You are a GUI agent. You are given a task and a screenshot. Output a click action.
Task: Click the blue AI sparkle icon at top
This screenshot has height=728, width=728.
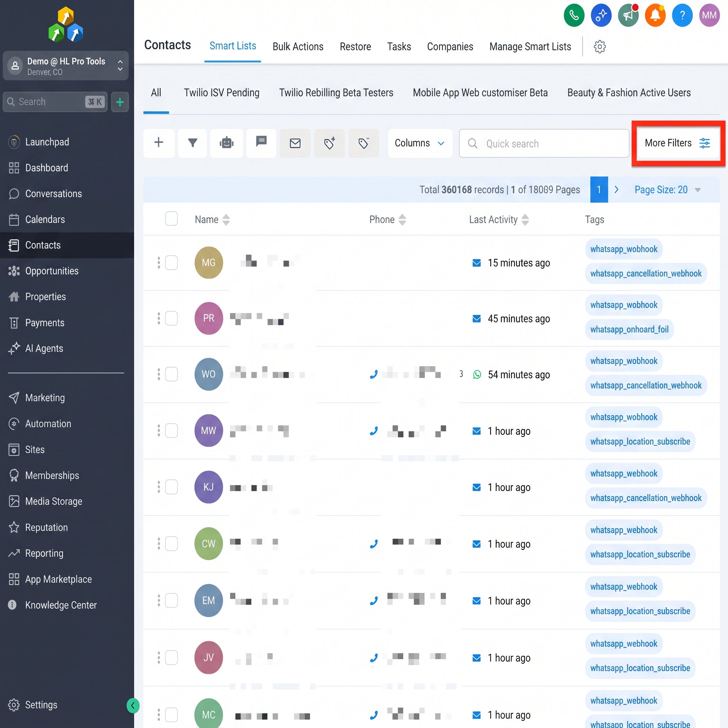click(601, 15)
